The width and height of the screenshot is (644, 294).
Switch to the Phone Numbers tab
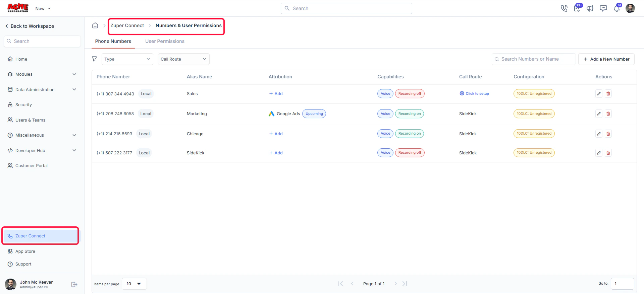113,41
